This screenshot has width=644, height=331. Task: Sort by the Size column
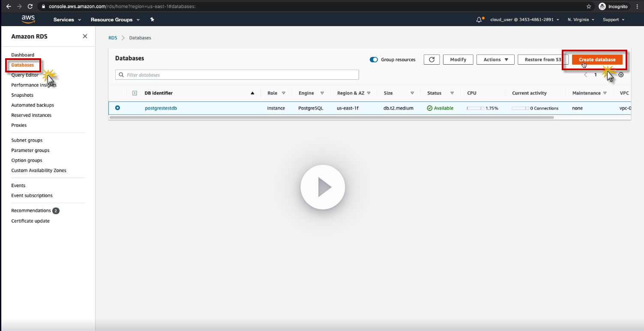click(x=412, y=93)
